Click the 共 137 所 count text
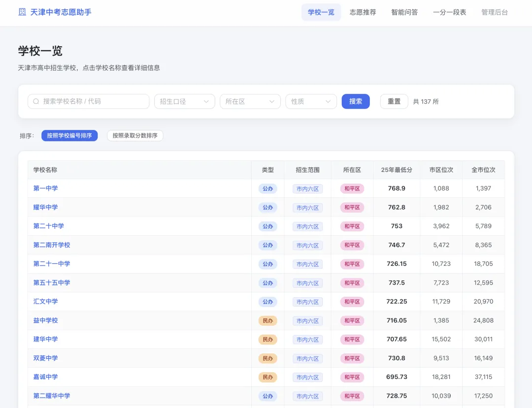The height and width of the screenshot is (408, 532). coord(426,102)
